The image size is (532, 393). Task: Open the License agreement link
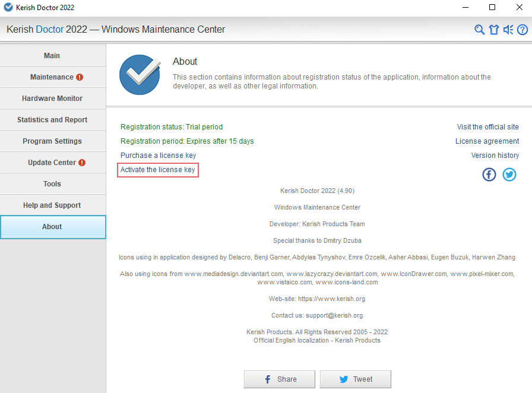[x=487, y=141]
